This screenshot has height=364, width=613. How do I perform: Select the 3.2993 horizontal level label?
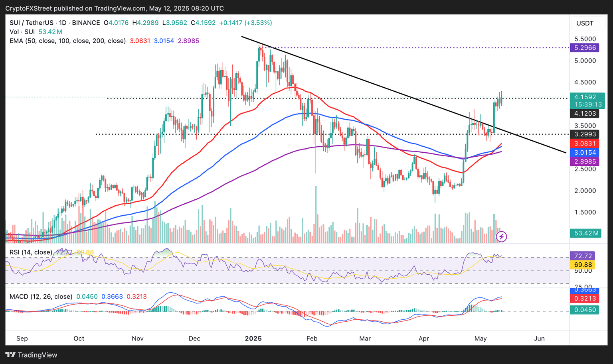(585, 134)
